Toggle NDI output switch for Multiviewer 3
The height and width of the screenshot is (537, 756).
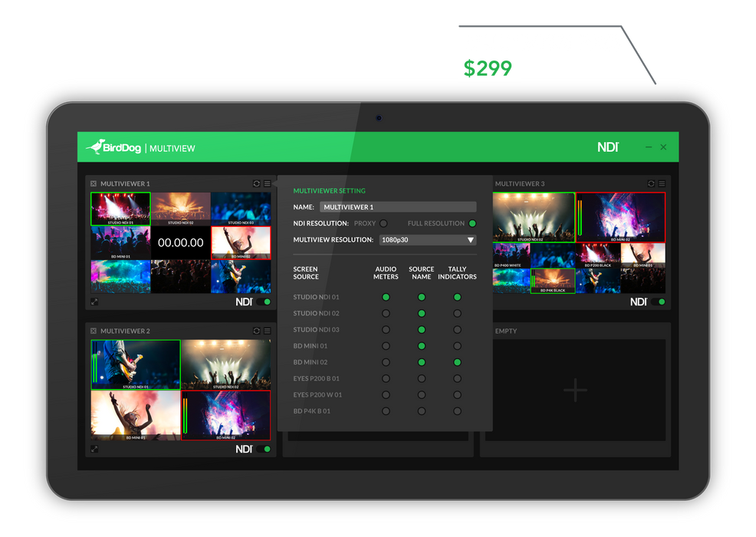point(661,302)
